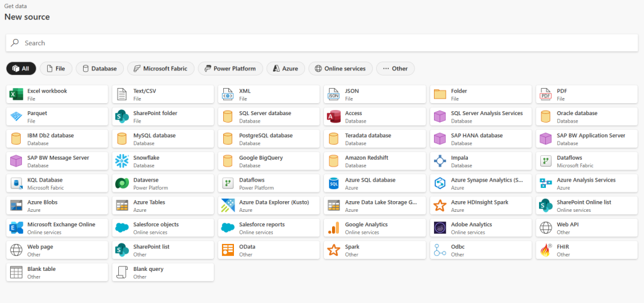Choose the Salesforce objects icon
This screenshot has height=303, width=644.
pyautogui.click(x=122, y=228)
